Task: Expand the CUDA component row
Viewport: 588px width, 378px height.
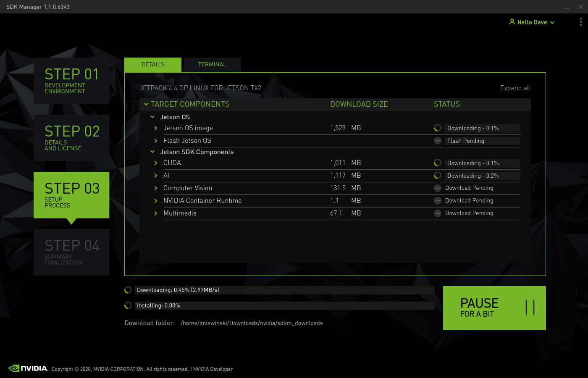Action: coord(156,163)
